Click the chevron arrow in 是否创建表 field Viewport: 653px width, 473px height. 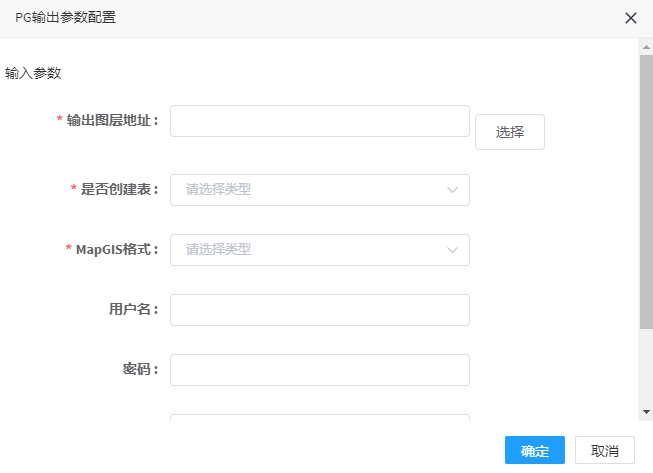coord(452,190)
